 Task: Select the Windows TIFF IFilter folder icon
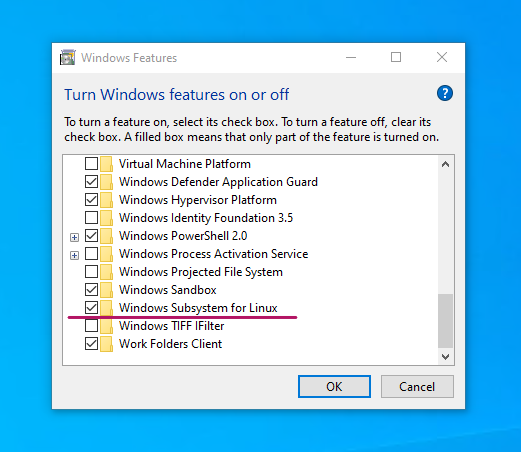[x=106, y=326]
